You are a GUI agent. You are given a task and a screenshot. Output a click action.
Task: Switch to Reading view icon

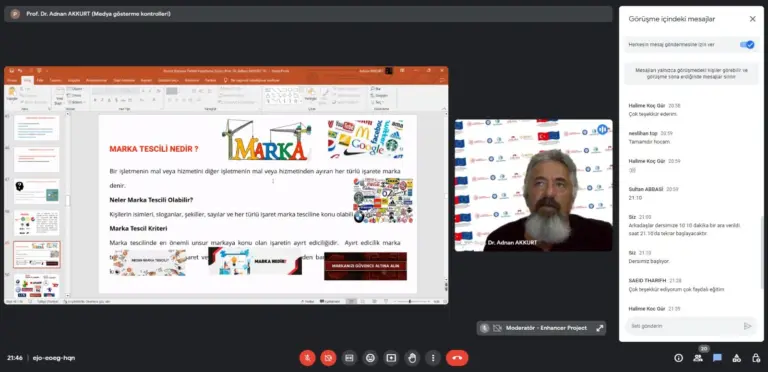(x=374, y=302)
